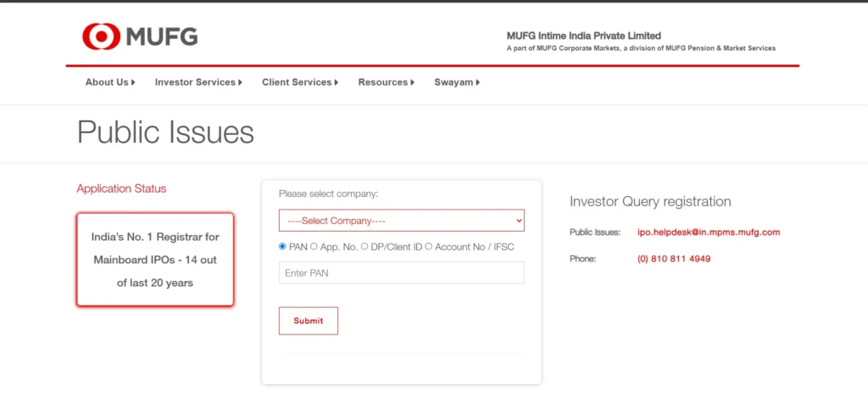Click the MUFG logo
The height and width of the screenshot is (409, 868).
[x=140, y=36]
